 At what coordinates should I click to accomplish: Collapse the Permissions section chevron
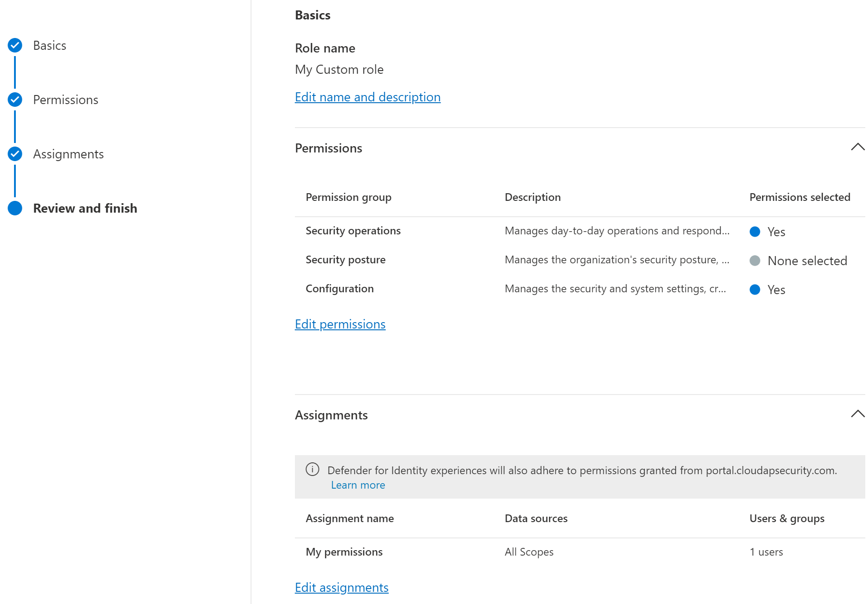(857, 147)
